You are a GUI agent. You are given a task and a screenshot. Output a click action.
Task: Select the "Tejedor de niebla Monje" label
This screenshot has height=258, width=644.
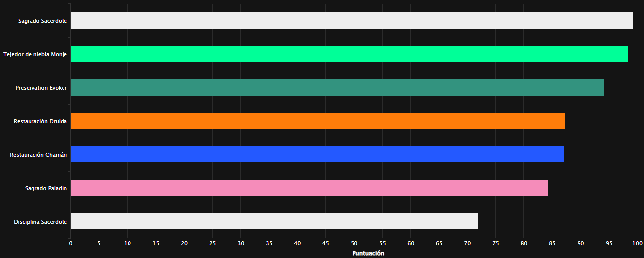point(35,54)
